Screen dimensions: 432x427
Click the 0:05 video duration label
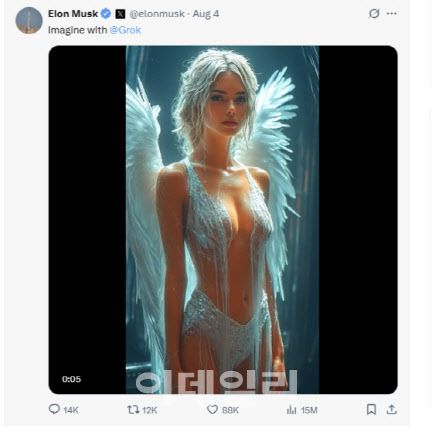pyautogui.click(x=71, y=379)
